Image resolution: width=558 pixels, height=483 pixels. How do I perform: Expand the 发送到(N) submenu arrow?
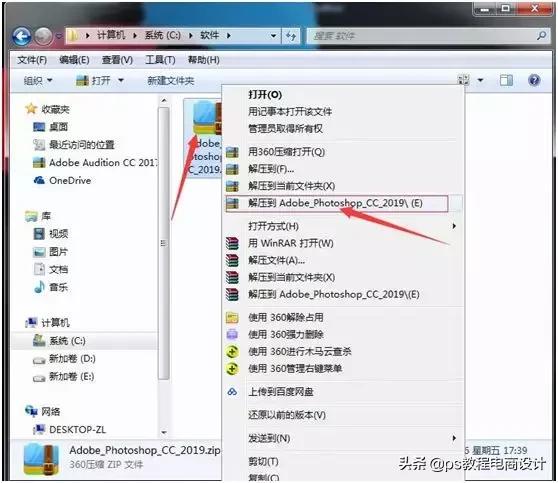[x=454, y=438]
